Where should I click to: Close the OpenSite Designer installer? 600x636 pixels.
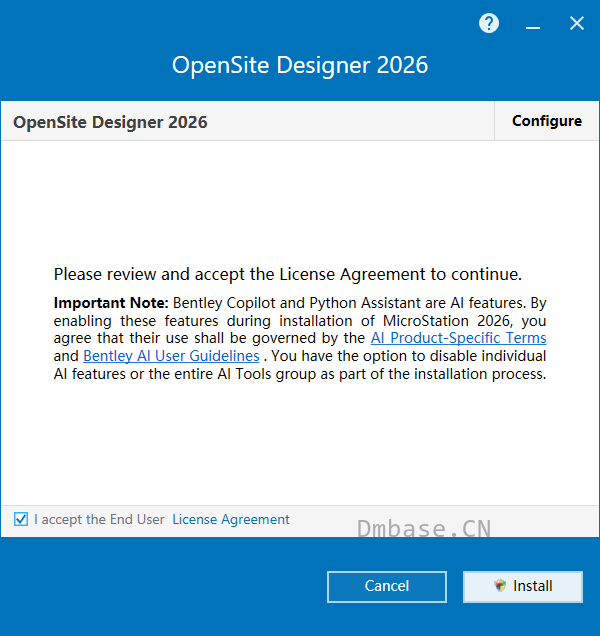tap(576, 24)
